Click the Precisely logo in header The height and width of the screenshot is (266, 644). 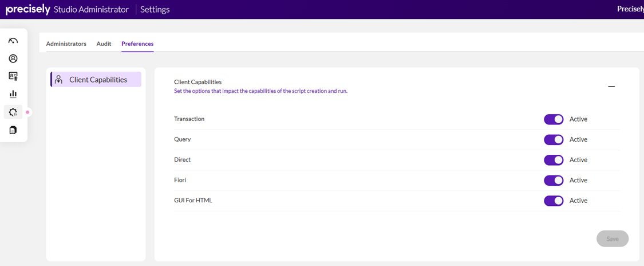pyautogui.click(x=27, y=9)
